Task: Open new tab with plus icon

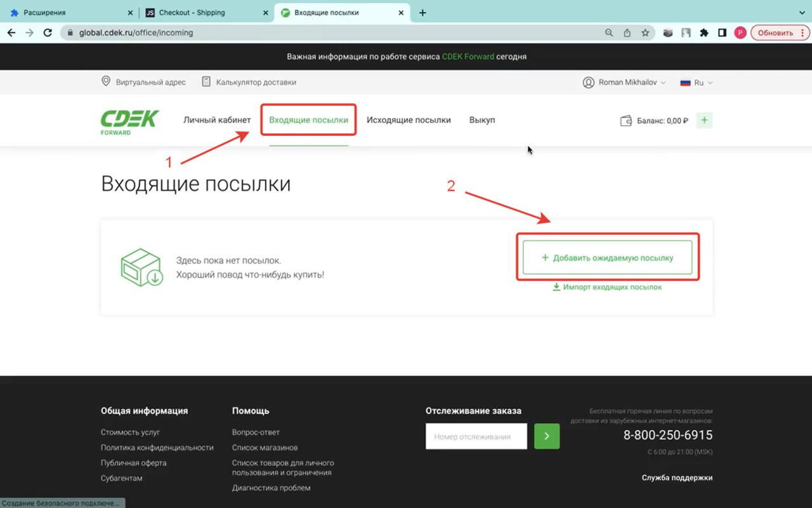Action: 422,13
